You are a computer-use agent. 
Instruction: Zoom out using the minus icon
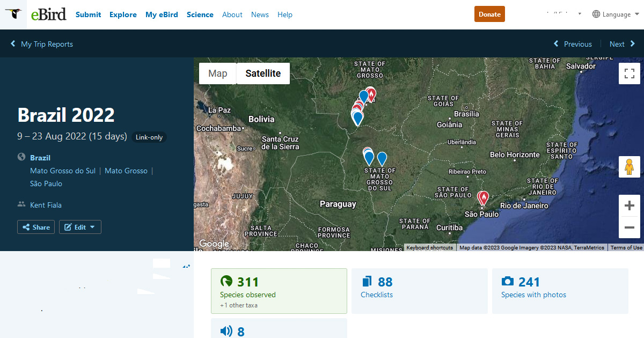[629, 228]
